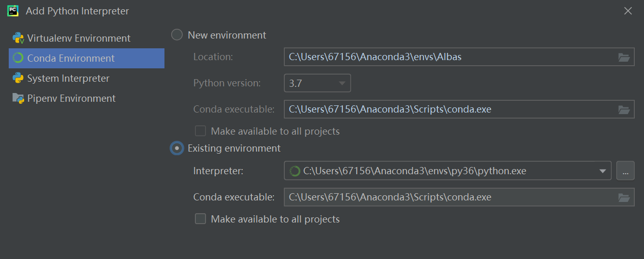
Task: Select the Existing environment radio button
Action: [x=177, y=148]
